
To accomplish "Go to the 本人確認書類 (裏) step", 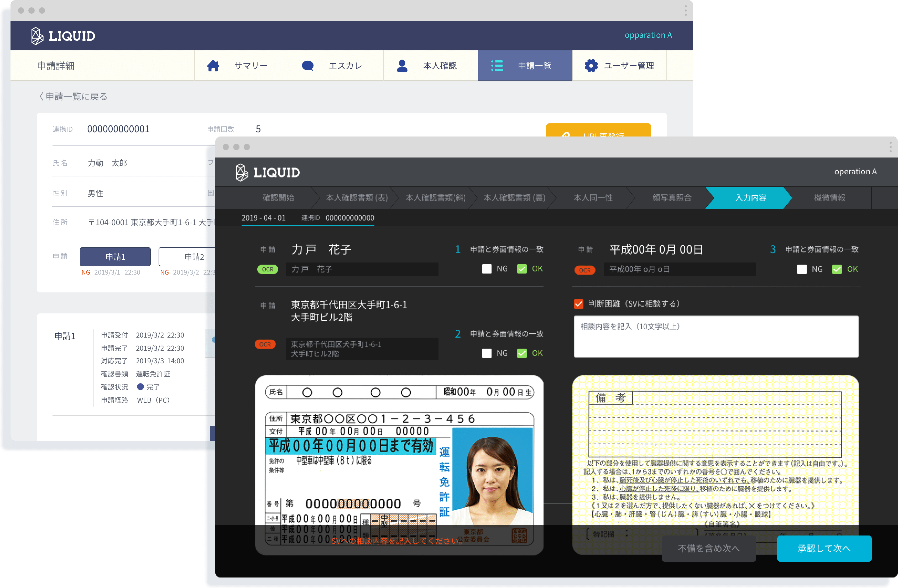I will (x=514, y=198).
